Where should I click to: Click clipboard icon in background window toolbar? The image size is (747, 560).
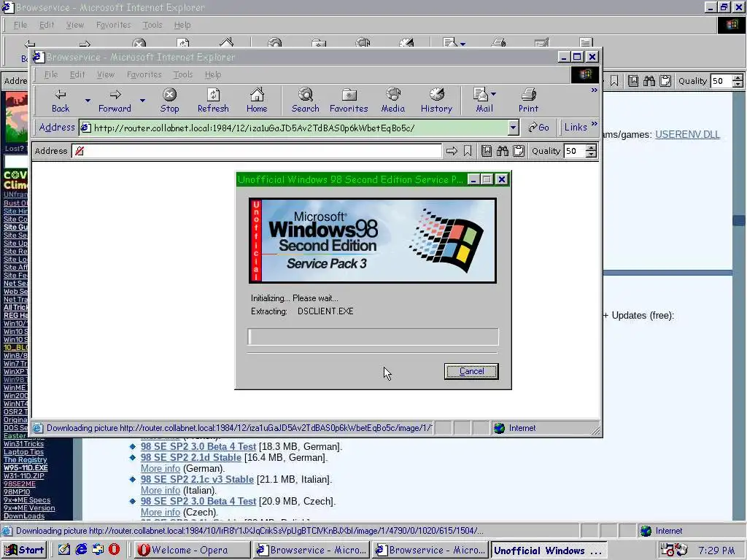(x=665, y=81)
